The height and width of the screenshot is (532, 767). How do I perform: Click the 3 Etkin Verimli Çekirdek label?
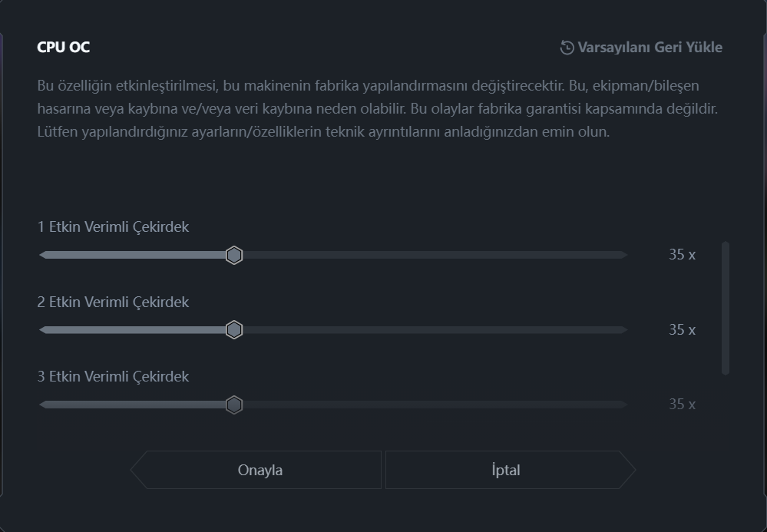pos(113,376)
